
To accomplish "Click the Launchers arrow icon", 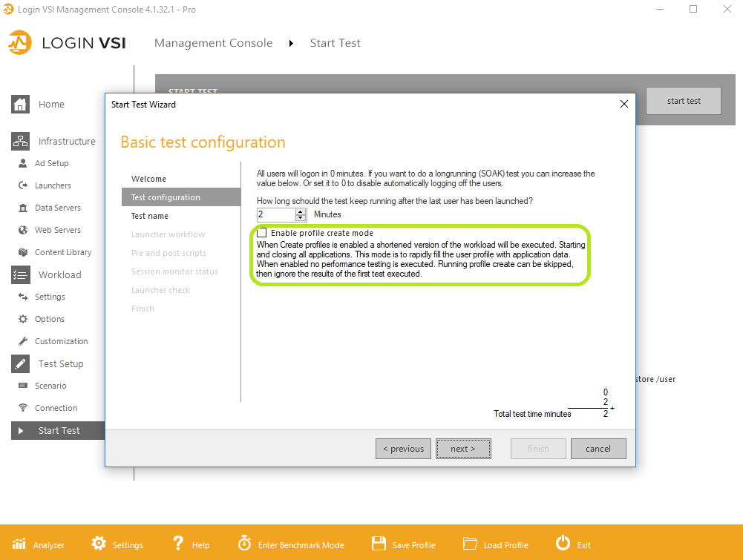I will pyautogui.click(x=23, y=185).
